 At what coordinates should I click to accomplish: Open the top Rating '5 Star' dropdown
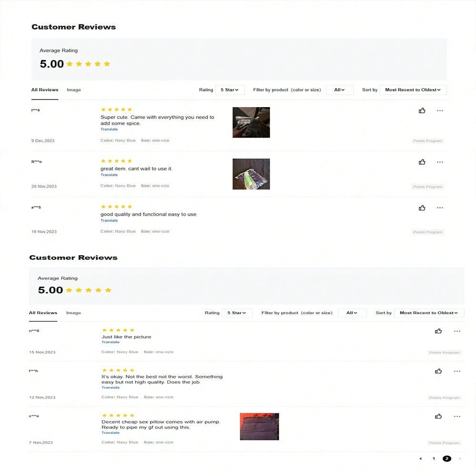229,90
